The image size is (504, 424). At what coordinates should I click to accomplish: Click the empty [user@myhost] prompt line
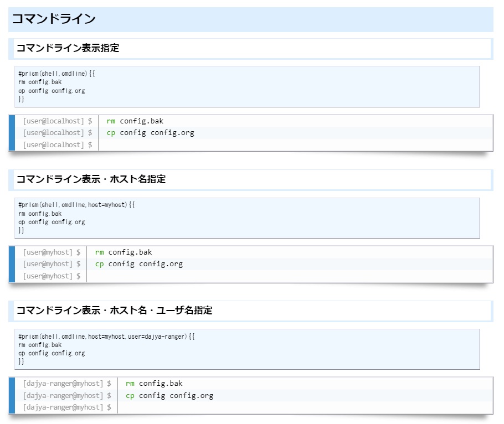[x=54, y=276]
